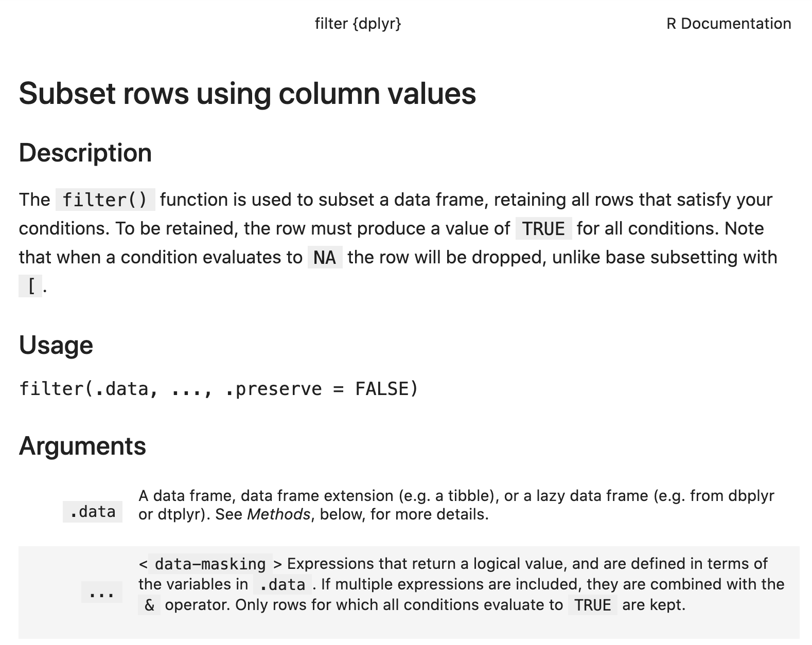Click the Description heading
Viewport: 812px width, 645px height.
pyautogui.click(x=85, y=153)
